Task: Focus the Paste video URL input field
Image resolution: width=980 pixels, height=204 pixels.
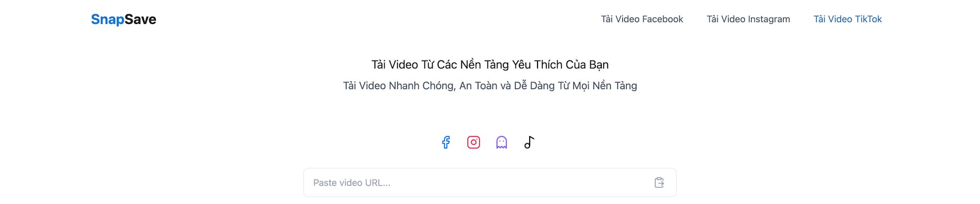Action: [x=490, y=182]
